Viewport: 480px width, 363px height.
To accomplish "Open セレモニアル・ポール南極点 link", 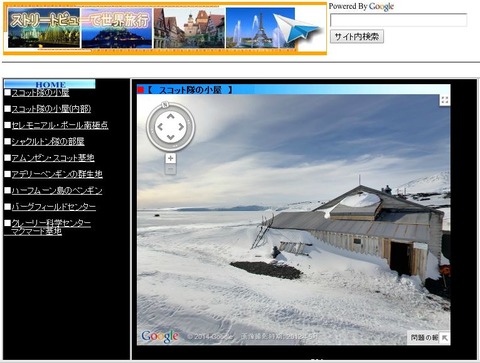I will (60, 125).
